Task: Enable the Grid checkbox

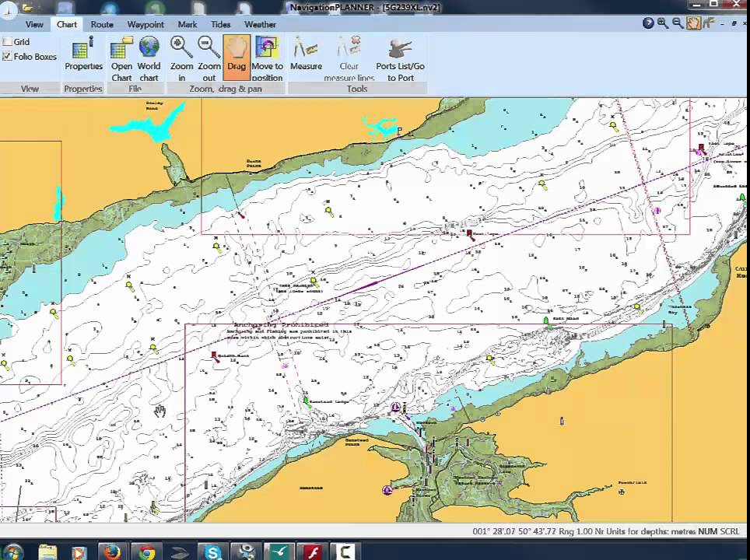Action: click(7, 41)
